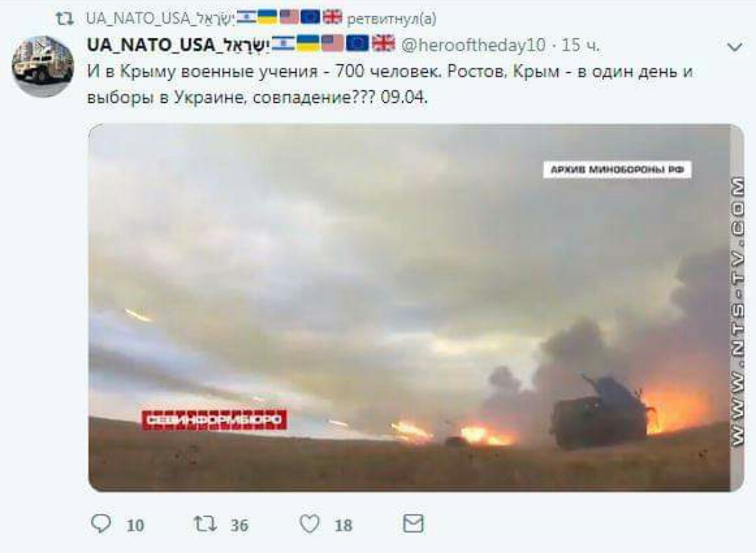Click the 'Архив Минобороны РФ' caption on image
The height and width of the screenshot is (553, 756).
(x=617, y=169)
